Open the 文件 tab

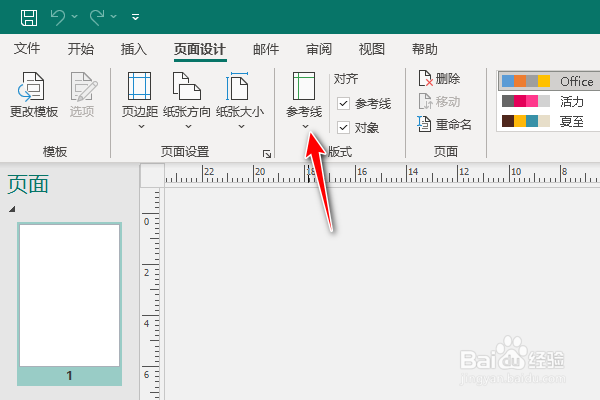[27, 49]
